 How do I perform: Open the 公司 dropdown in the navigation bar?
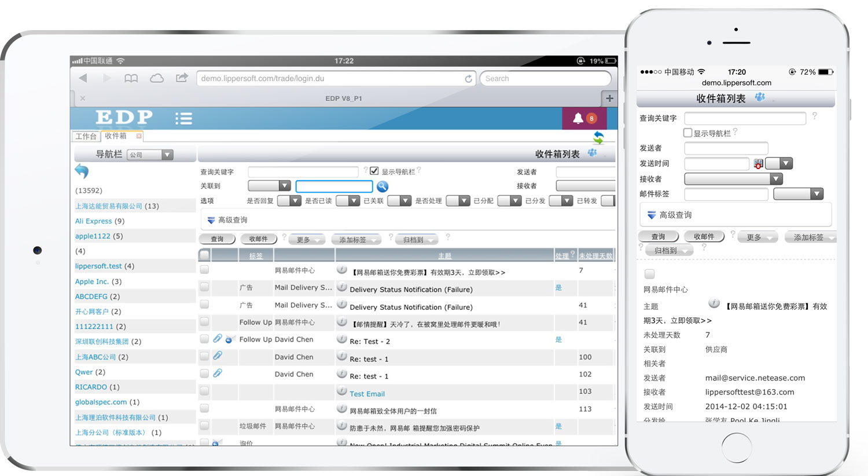click(150, 155)
